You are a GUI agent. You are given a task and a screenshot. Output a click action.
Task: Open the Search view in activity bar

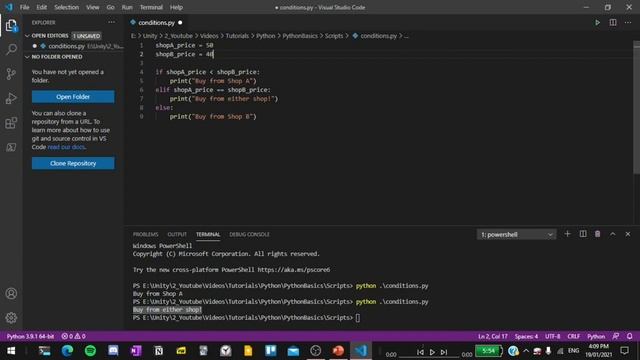pyautogui.click(x=11, y=50)
